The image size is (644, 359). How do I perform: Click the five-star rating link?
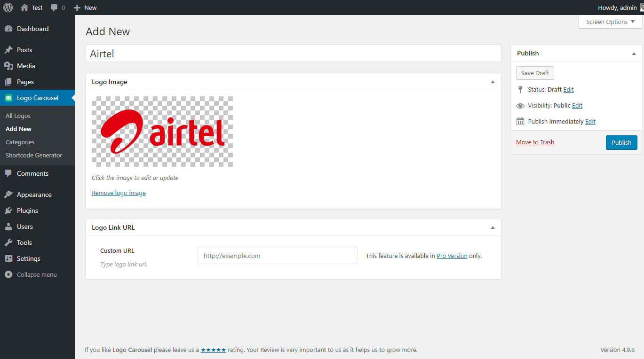[x=213, y=350]
